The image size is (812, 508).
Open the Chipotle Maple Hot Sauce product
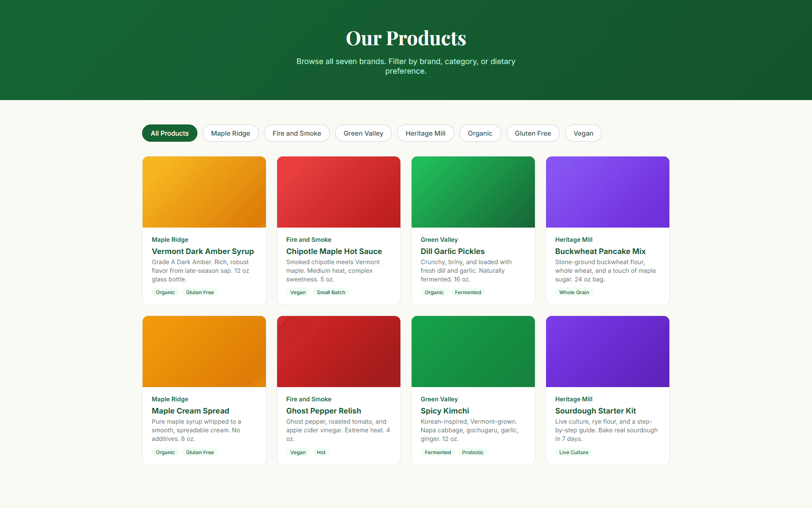334,251
